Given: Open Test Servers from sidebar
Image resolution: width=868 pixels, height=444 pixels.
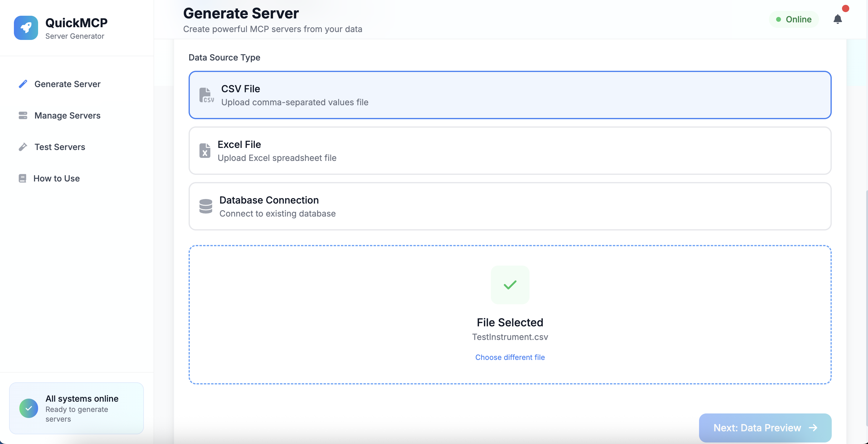Looking at the screenshot, I should point(60,147).
